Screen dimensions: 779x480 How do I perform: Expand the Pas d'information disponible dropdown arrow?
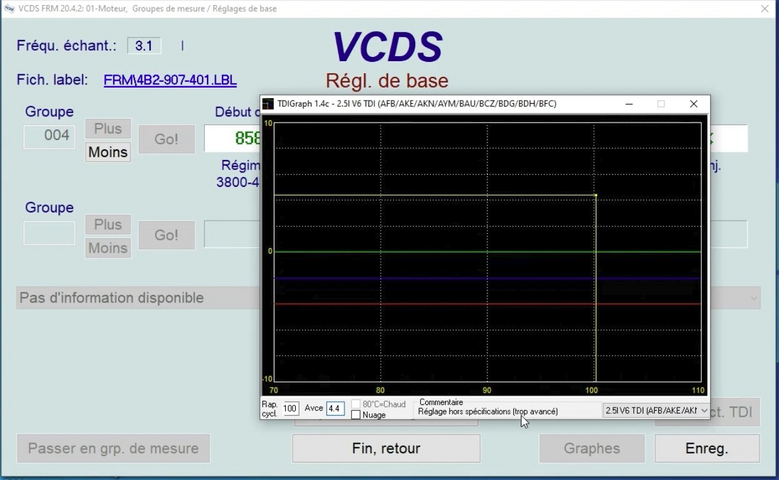point(754,298)
